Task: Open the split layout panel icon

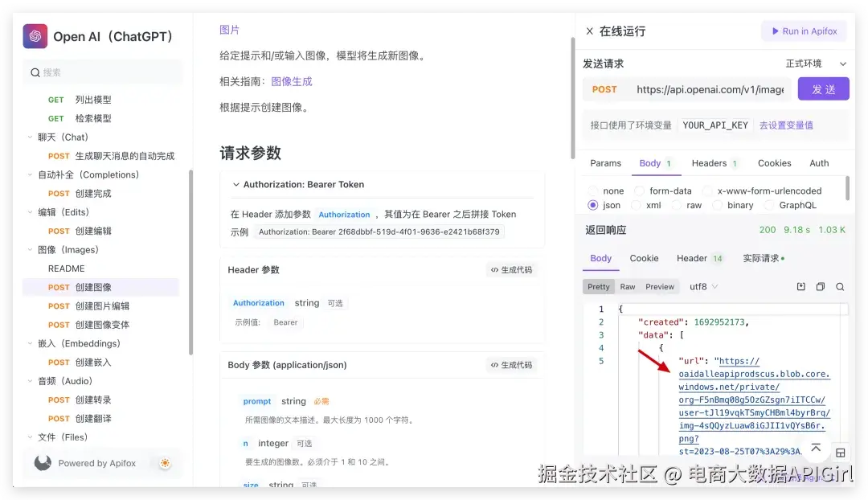Action: click(839, 453)
